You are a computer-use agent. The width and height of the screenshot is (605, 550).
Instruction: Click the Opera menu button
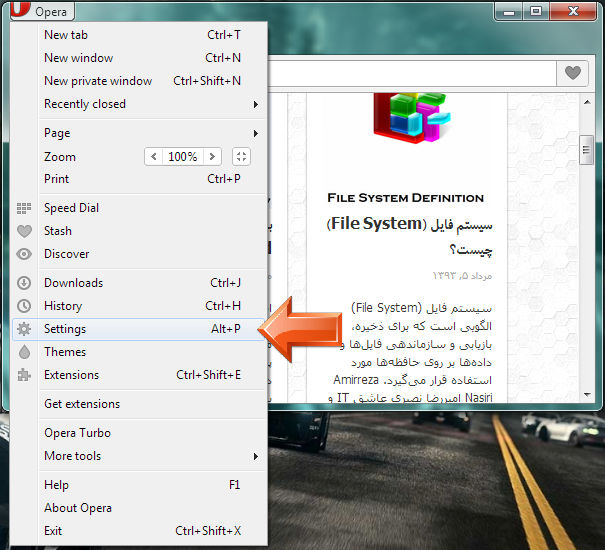coord(42,10)
